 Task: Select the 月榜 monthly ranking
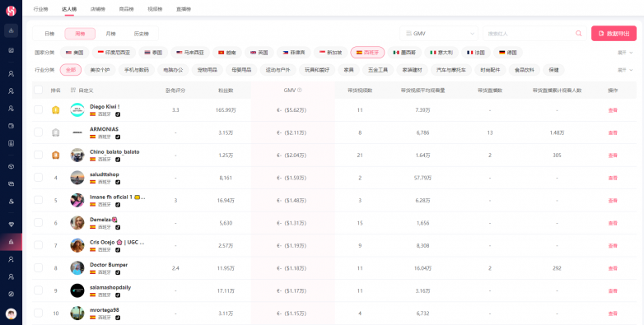[110, 34]
